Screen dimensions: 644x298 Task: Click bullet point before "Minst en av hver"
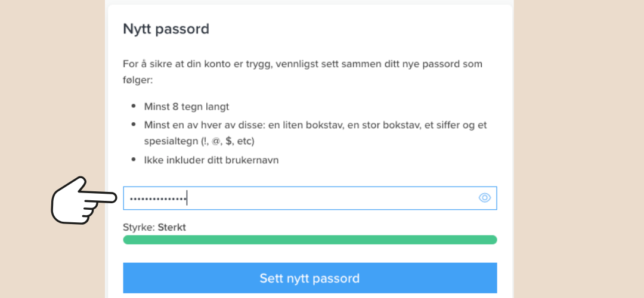tap(133, 125)
